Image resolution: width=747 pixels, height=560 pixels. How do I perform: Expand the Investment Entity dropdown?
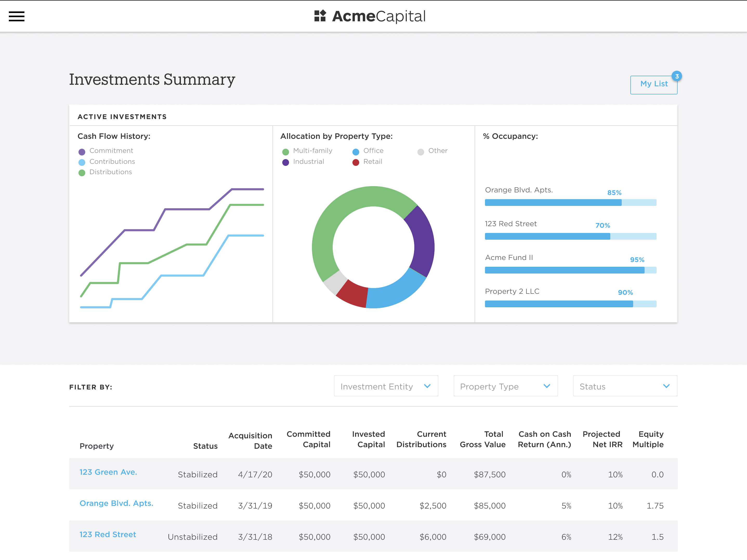[x=386, y=386]
